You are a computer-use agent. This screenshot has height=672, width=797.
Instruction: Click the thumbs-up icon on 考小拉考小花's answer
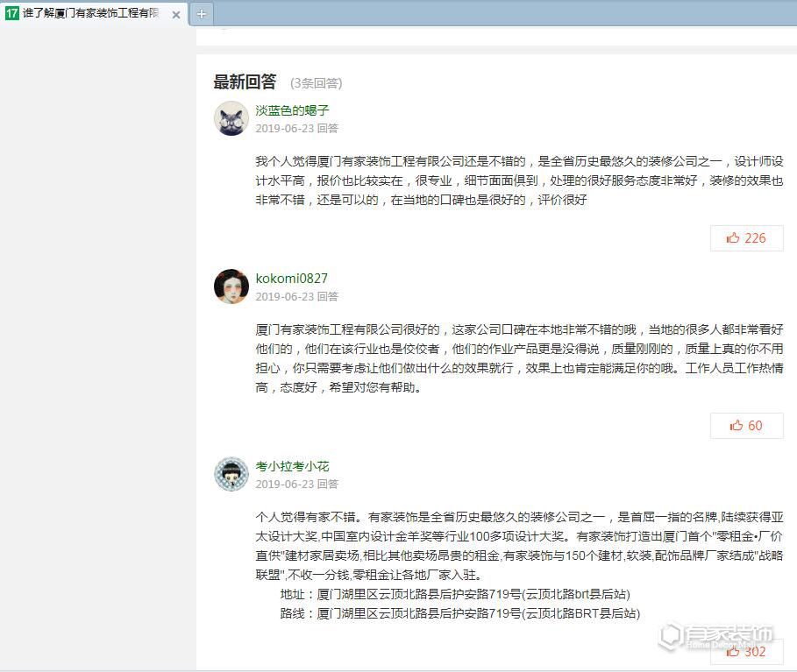coord(731,652)
